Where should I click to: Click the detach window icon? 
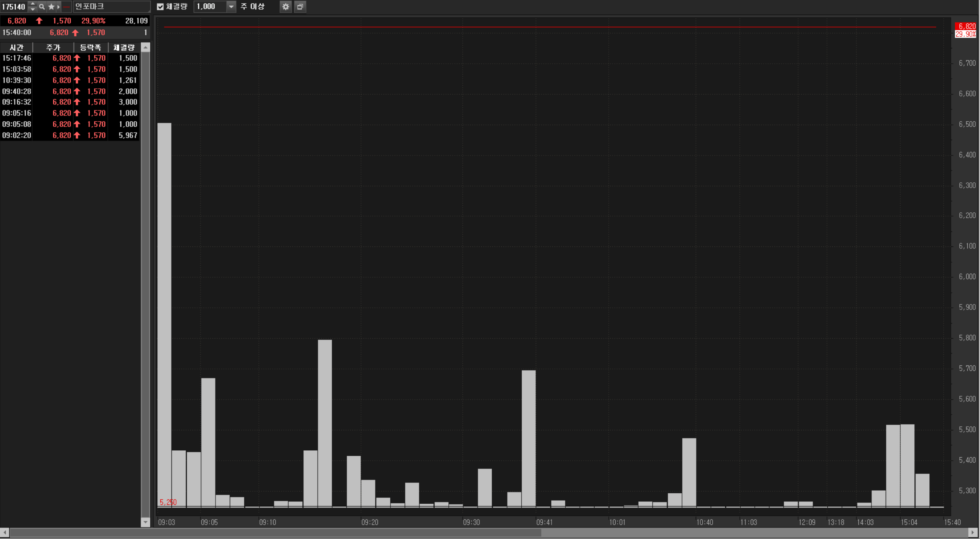[x=300, y=7]
